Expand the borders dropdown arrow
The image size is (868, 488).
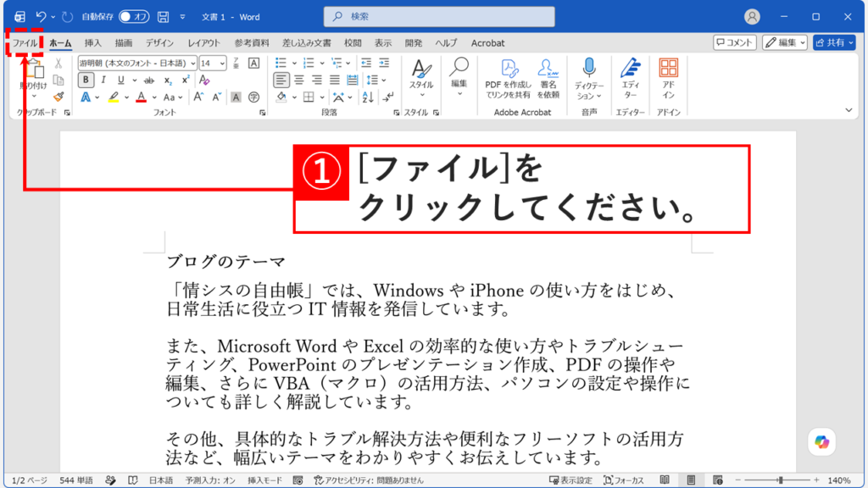321,98
